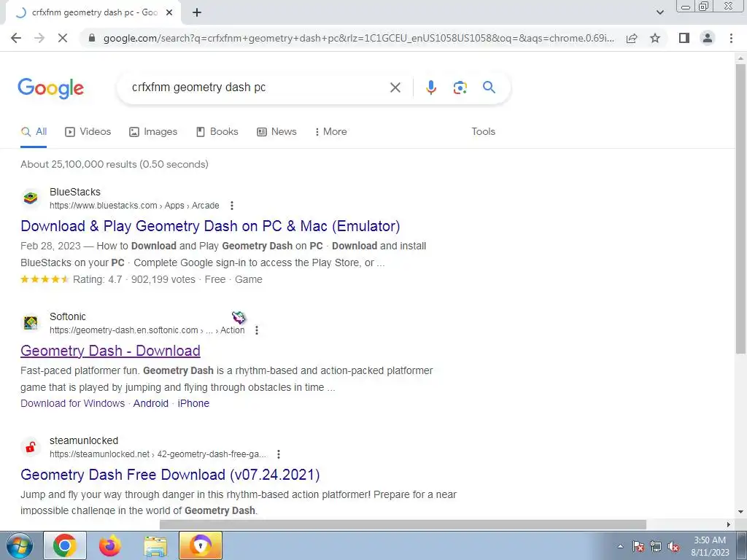Image resolution: width=747 pixels, height=560 pixels.
Task: Open the BlueStacks result options three dots
Action: (x=232, y=206)
